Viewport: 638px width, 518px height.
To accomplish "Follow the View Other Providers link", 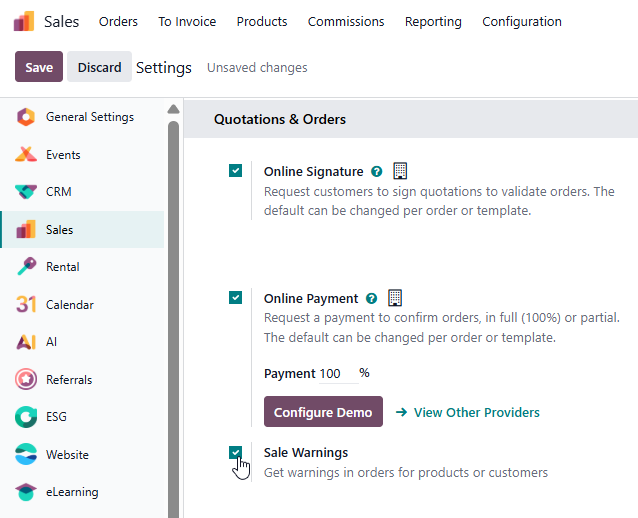I will [476, 412].
